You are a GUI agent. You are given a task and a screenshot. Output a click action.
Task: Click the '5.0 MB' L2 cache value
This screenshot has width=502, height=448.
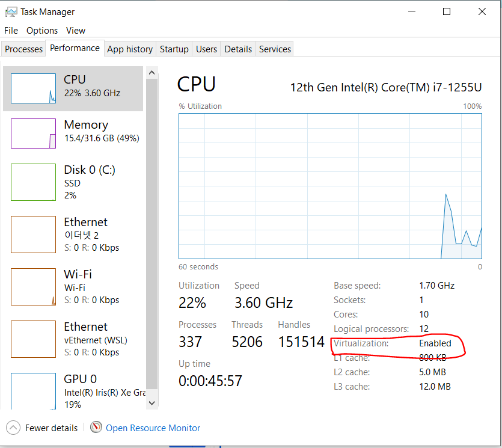(433, 372)
